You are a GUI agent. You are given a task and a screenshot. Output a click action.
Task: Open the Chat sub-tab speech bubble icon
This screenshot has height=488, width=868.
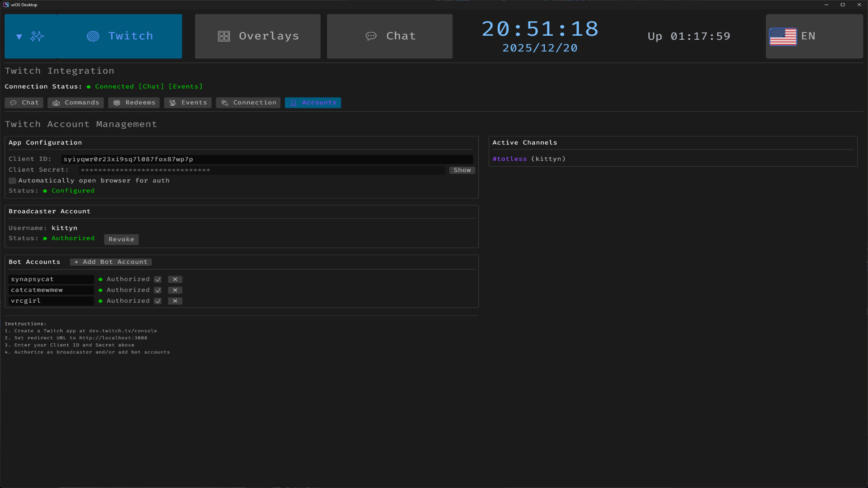[14, 103]
